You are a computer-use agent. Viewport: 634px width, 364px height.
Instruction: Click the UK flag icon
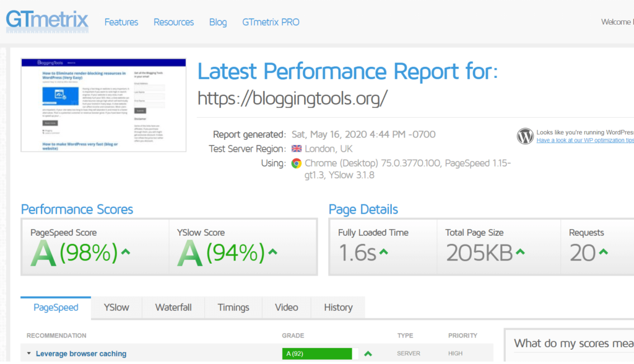pos(297,149)
